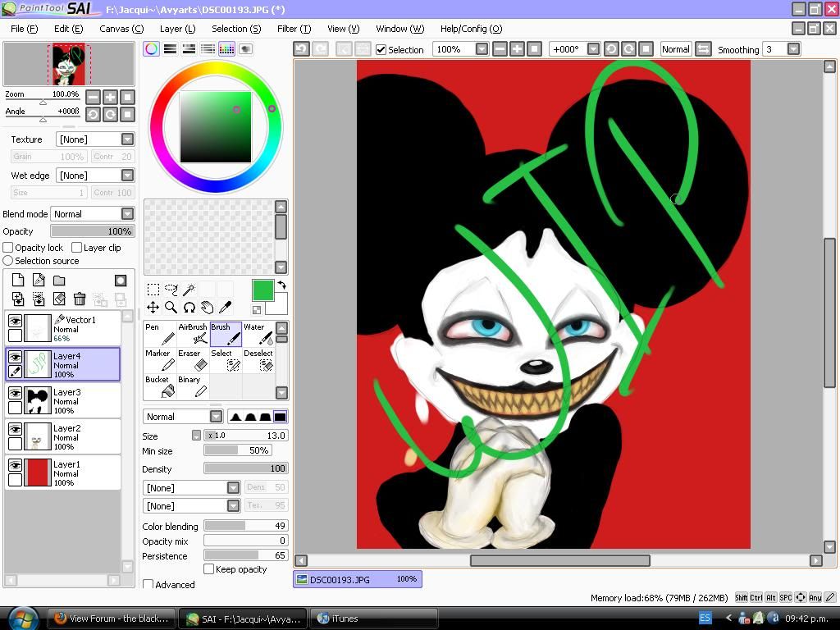The width and height of the screenshot is (840, 630).
Task: Click the green foreground color swatch
Action: coord(262,290)
